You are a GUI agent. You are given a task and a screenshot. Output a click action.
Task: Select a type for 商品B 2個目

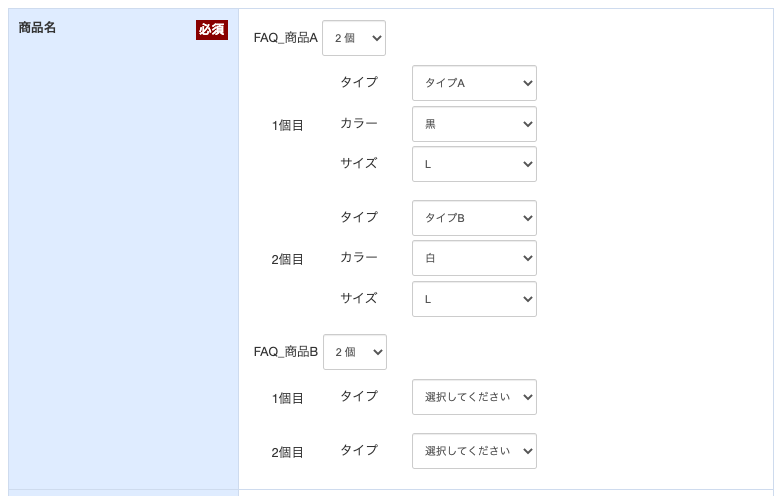[474, 451]
